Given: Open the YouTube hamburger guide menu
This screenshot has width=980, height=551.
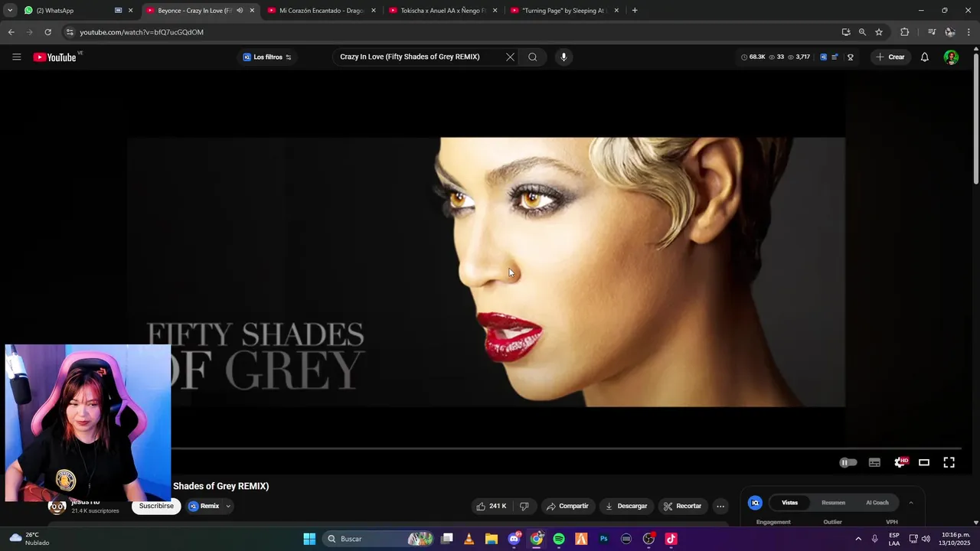Looking at the screenshot, I should [x=16, y=57].
